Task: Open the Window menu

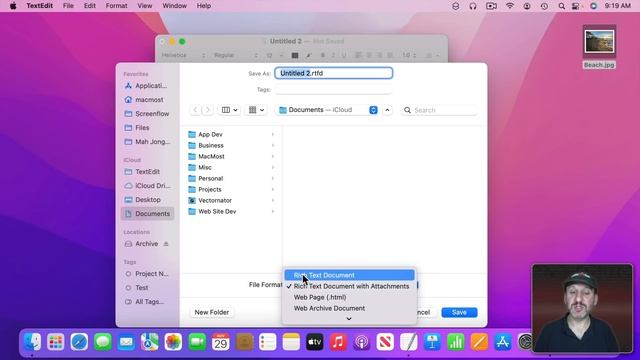Action: (x=174, y=6)
